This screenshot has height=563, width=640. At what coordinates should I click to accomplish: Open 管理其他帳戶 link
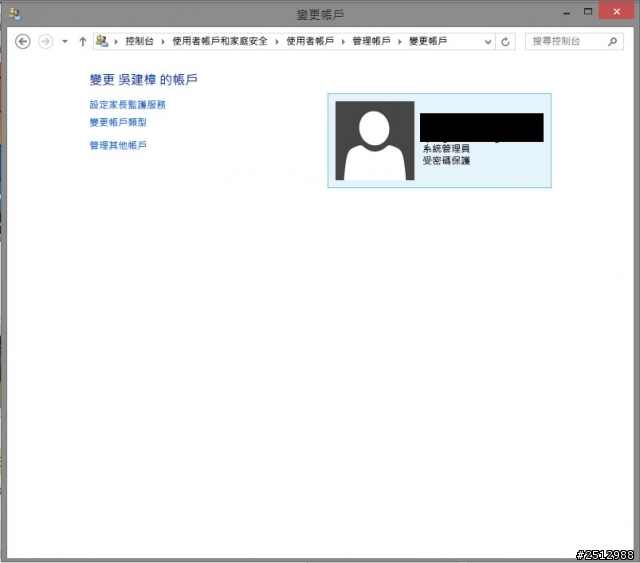pyautogui.click(x=118, y=145)
